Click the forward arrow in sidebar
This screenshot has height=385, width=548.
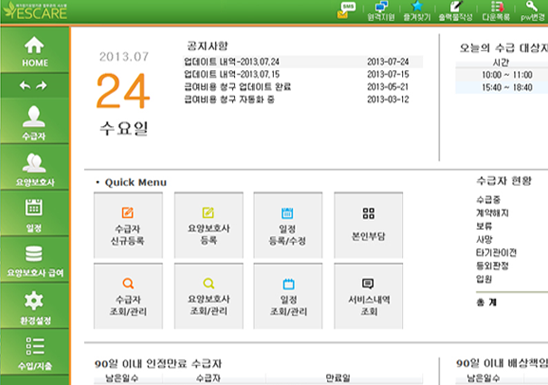point(42,85)
